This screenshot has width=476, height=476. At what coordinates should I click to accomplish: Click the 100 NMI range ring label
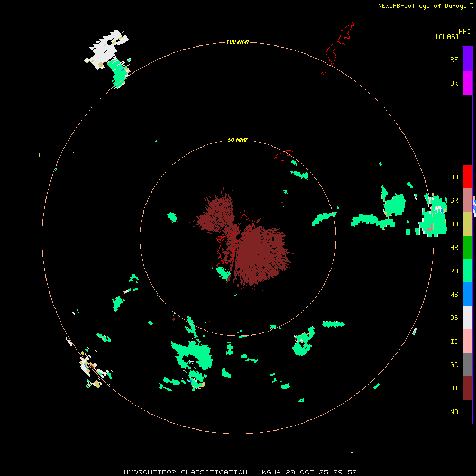[237, 42]
